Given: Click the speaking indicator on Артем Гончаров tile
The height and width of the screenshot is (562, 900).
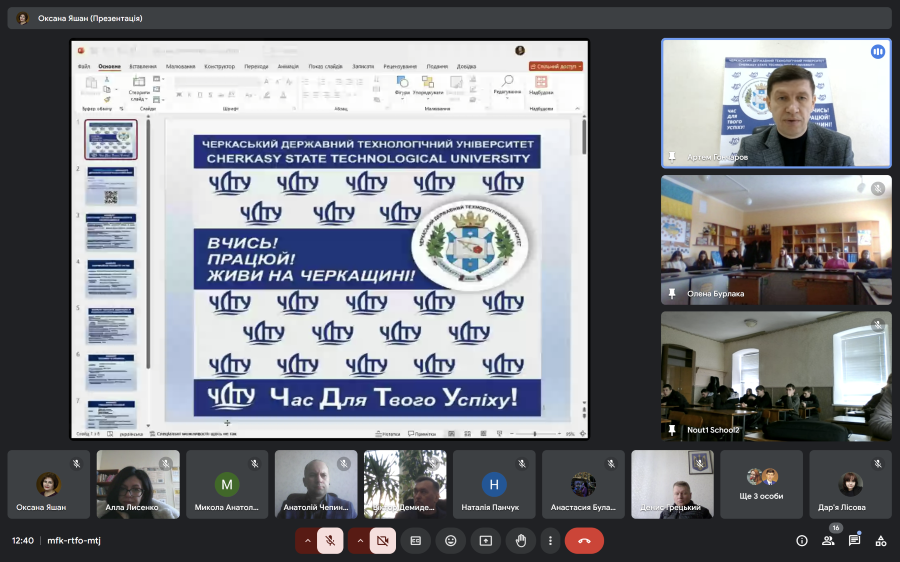Looking at the screenshot, I should click(x=878, y=52).
